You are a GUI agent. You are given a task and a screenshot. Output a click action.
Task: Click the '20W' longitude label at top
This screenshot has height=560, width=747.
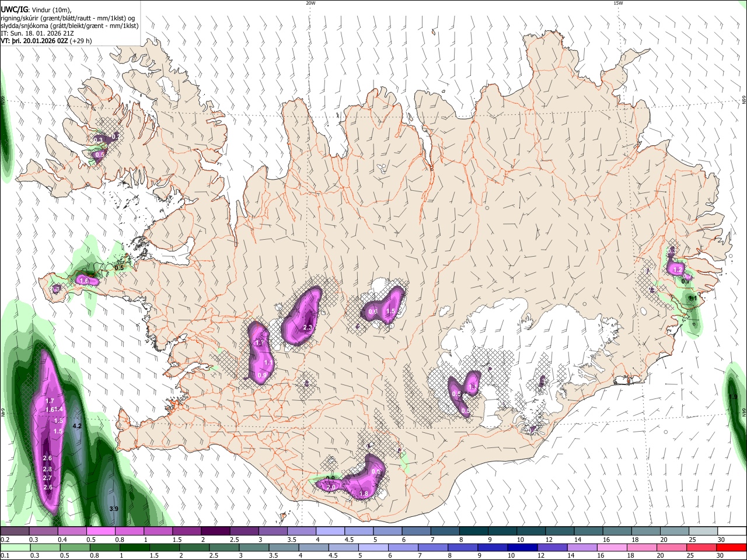(310, 3)
